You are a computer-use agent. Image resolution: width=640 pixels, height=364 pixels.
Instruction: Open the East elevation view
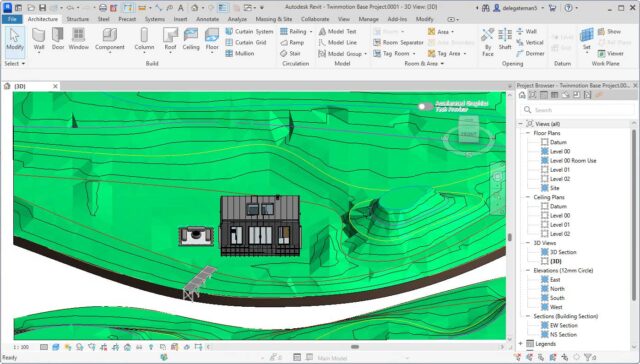(x=555, y=280)
